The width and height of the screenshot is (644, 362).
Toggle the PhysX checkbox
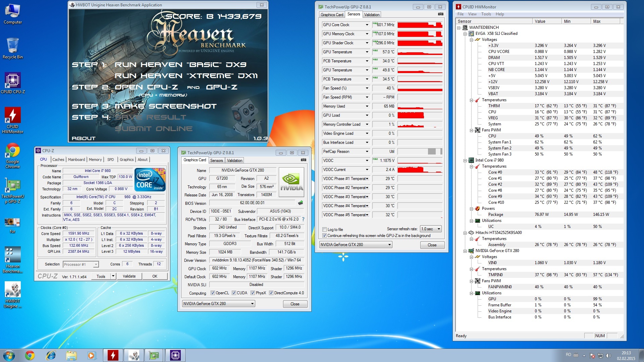coord(253,293)
